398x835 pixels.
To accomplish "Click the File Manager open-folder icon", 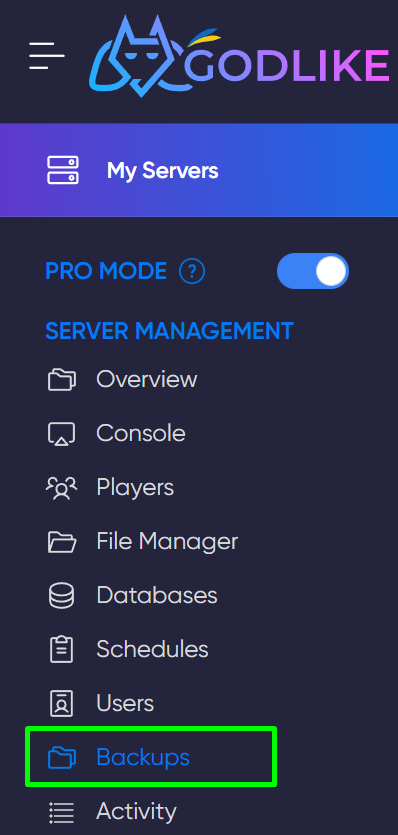I will (62, 542).
